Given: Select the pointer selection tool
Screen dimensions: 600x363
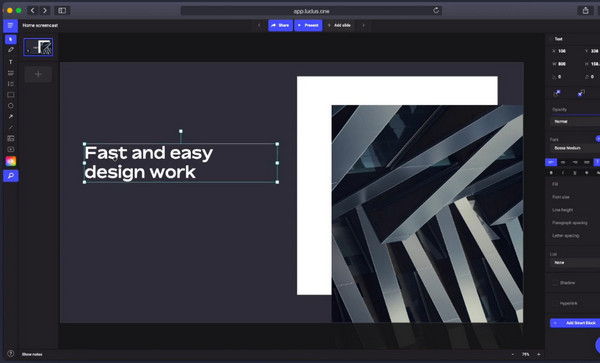Looking at the screenshot, I should [11, 39].
